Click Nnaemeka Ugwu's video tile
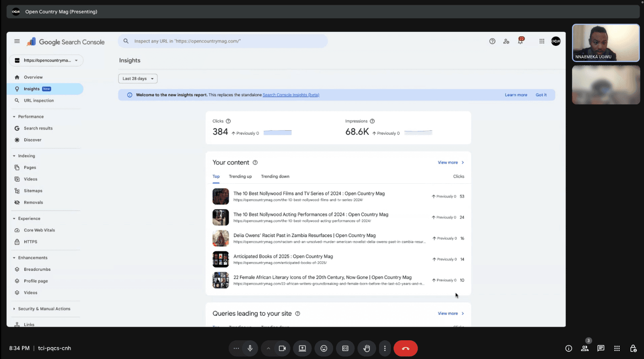 tap(606, 43)
